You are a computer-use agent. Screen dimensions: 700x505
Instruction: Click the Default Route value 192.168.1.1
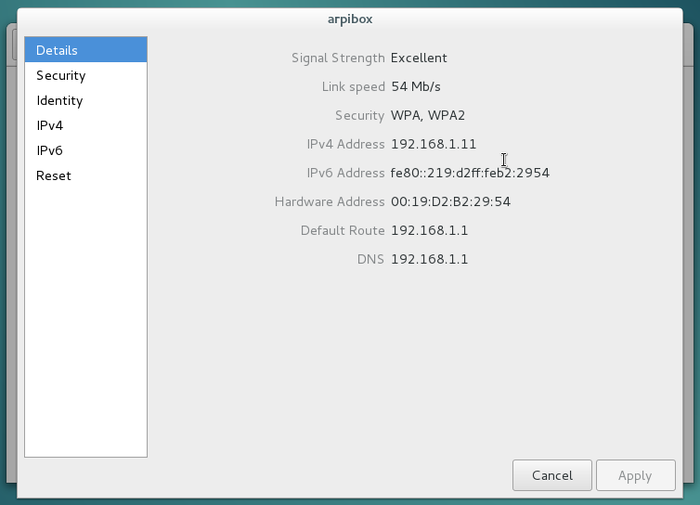[x=429, y=230]
